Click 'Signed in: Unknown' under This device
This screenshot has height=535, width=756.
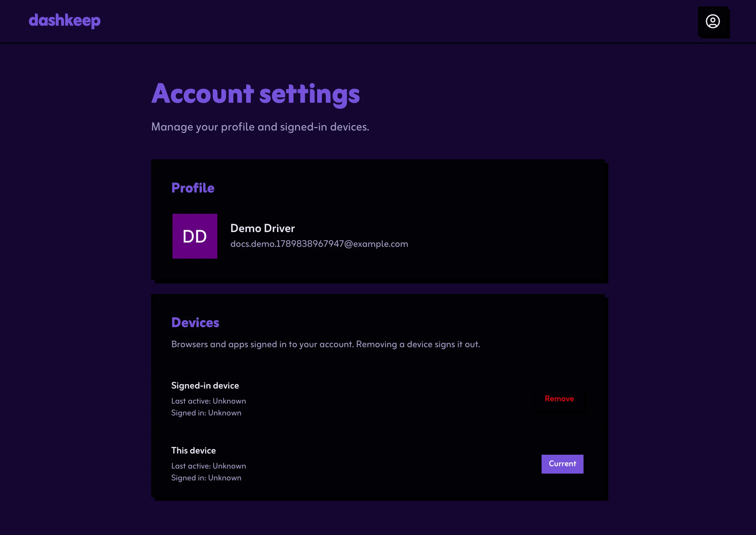tap(206, 478)
